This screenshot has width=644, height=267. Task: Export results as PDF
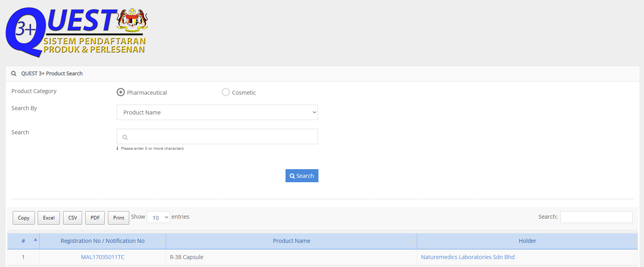[95, 218]
